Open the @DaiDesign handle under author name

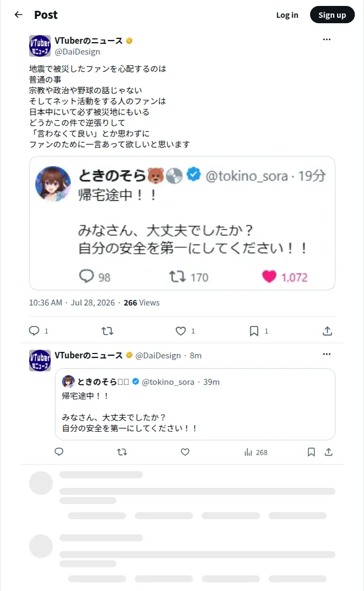pyautogui.click(x=78, y=52)
